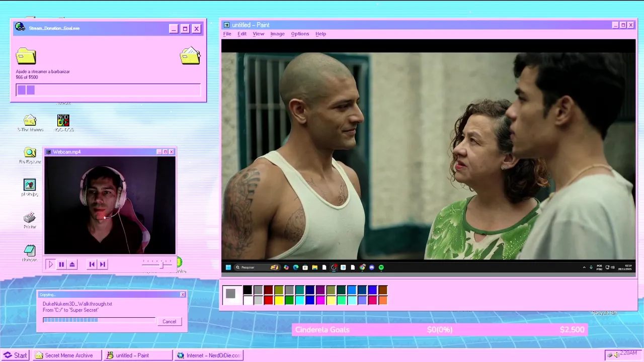Switch to Secret Meme Archive taskbar item
This screenshot has width=644, height=362.
coord(67,355)
